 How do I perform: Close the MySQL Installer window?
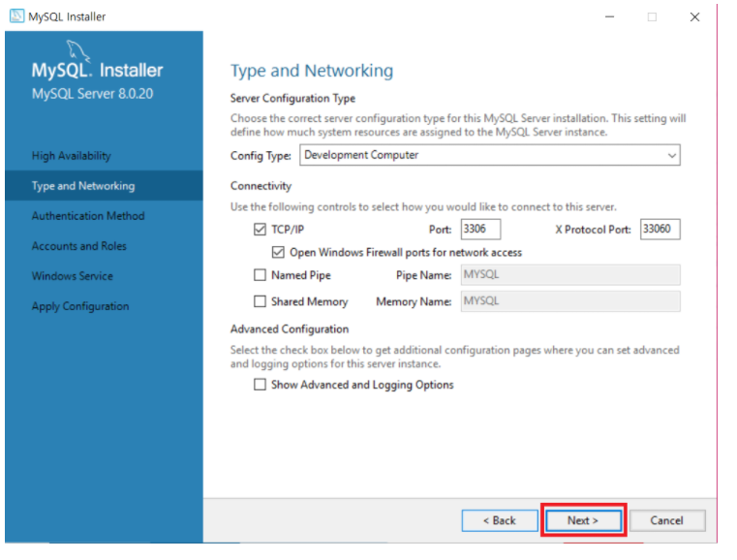(x=694, y=16)
